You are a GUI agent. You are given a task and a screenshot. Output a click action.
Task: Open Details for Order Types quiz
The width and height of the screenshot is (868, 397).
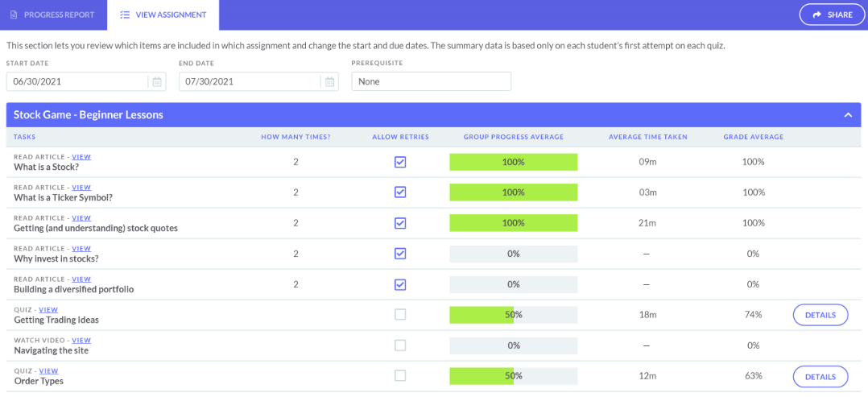click(x=820, y=377)
